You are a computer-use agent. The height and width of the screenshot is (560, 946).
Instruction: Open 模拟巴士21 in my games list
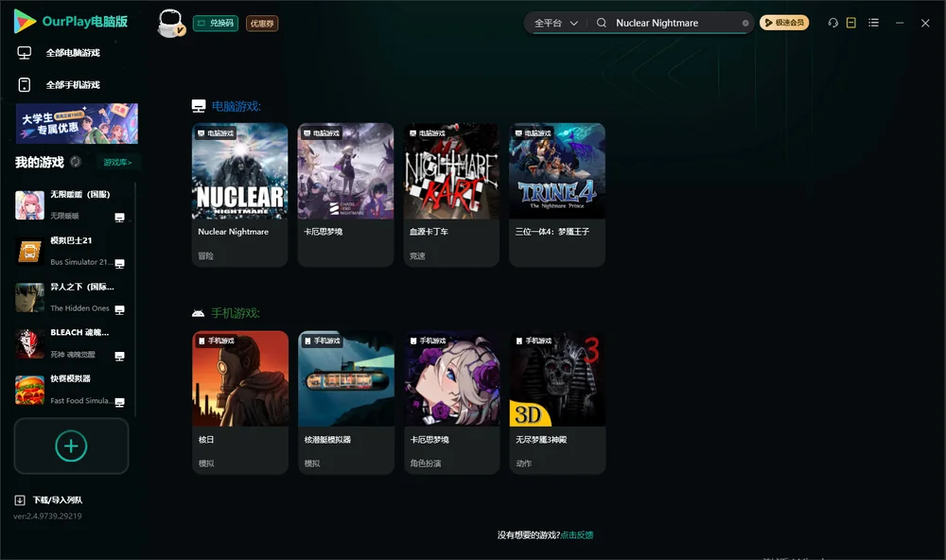71,251
